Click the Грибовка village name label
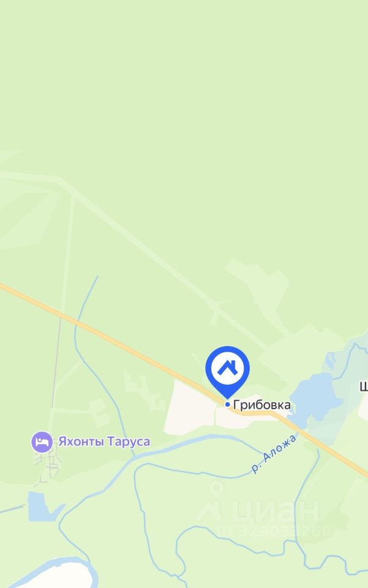Viewport: 368px width, 588px height. [x=261, y=405]
